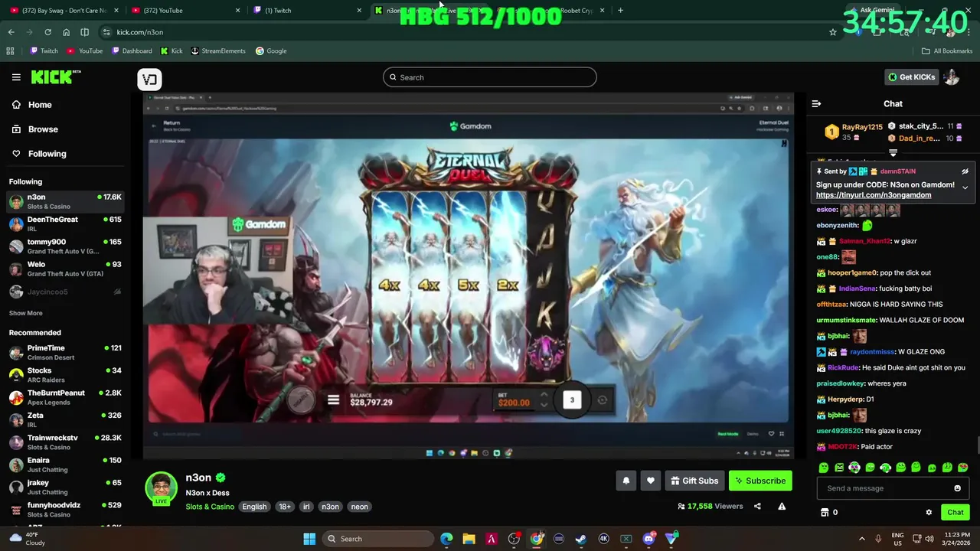Open the Kick shop icon in chat
Screen dimensions: 980x551
(825, 512)
